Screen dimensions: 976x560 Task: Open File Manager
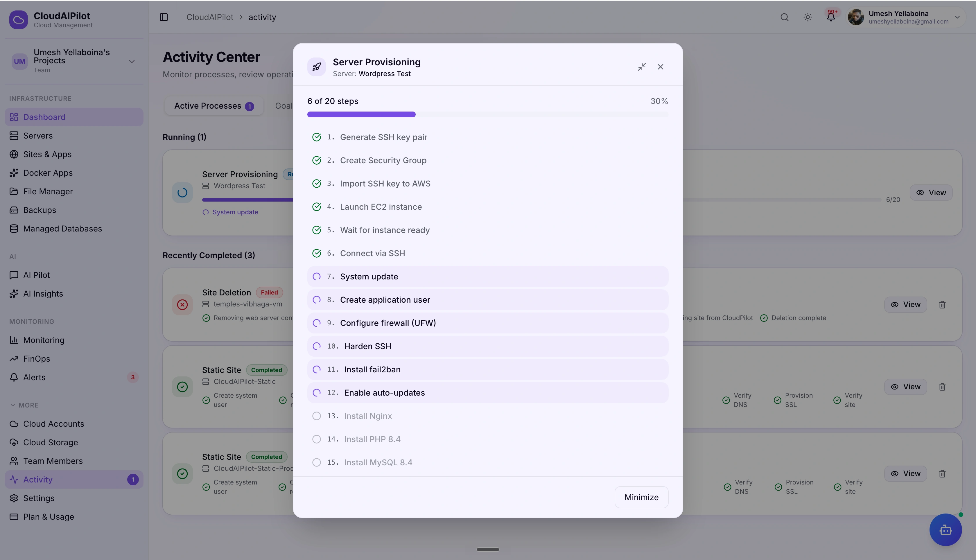[x=74, y=191]
